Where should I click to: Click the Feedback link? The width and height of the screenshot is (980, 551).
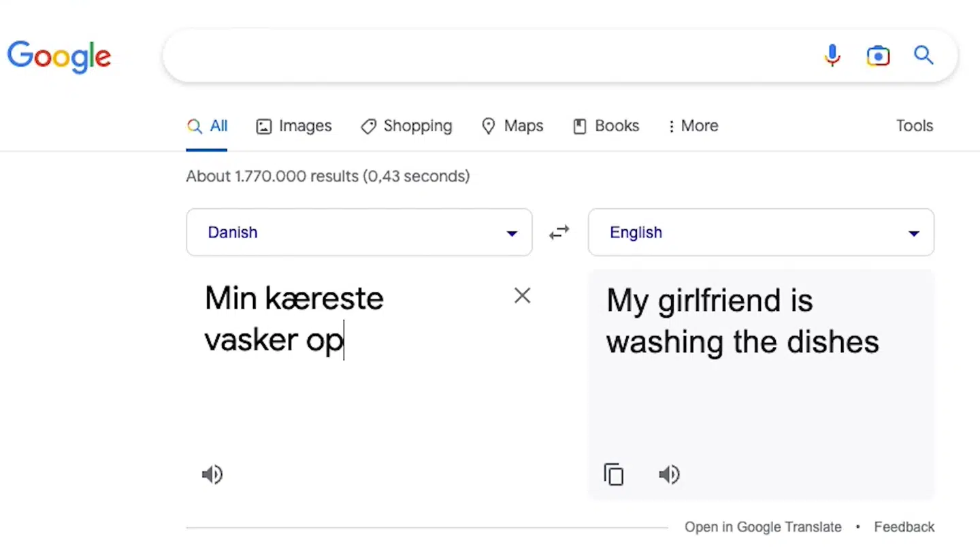[x=904, y=527]
